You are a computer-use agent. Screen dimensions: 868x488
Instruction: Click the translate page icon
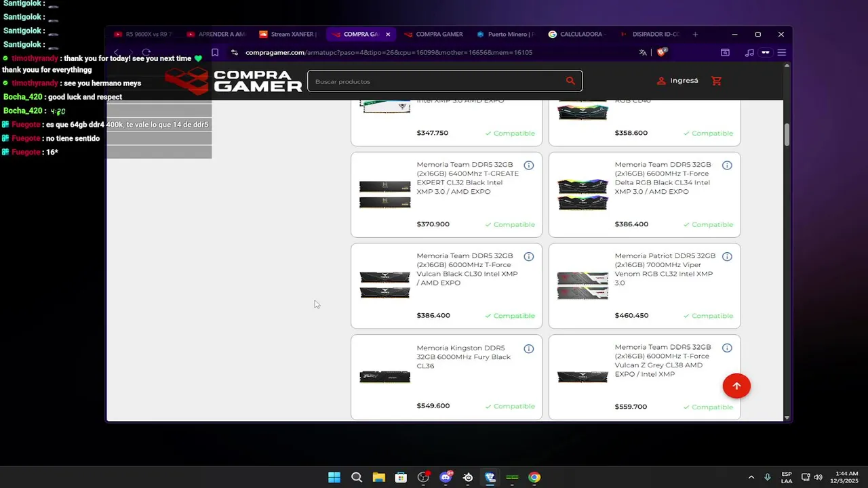point(643,52)
